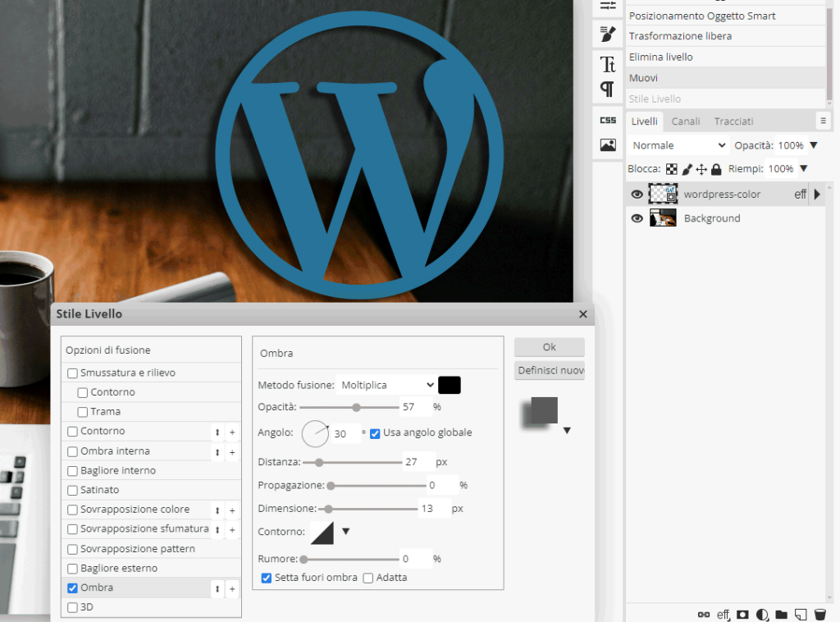Expand the wordpress-color layer effects arrow

click(816, 194)
